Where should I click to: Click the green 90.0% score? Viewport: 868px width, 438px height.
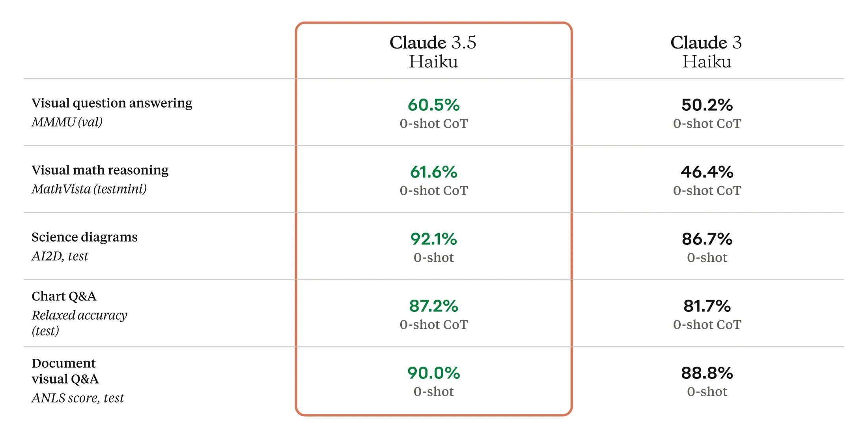(x=433, y=373)
